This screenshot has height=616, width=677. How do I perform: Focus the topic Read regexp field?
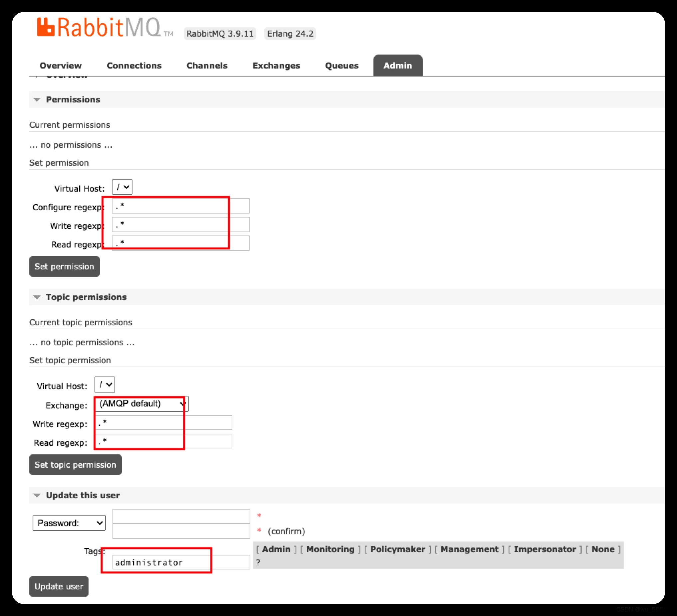[x=163, y=441]
